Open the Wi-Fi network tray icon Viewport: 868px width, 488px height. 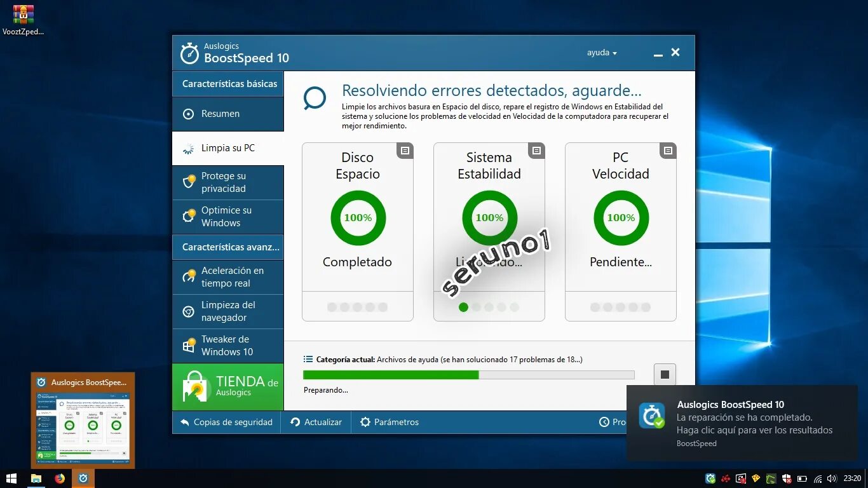tap(818, 478)
